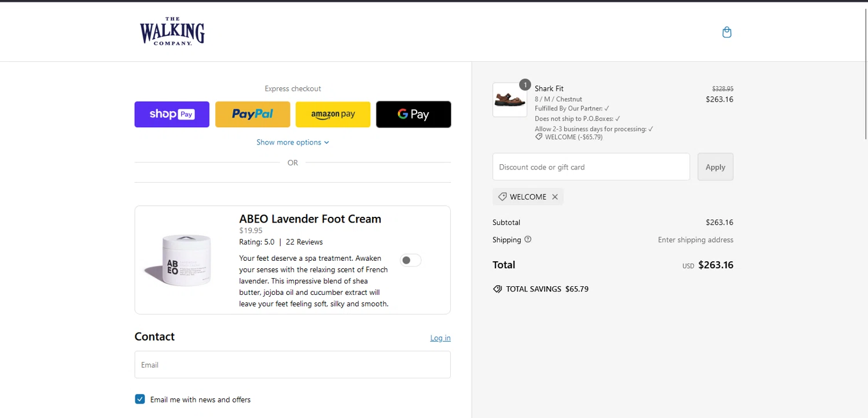Pay with Shop Pay
This screenshot has height=418, width=868.
172,114
